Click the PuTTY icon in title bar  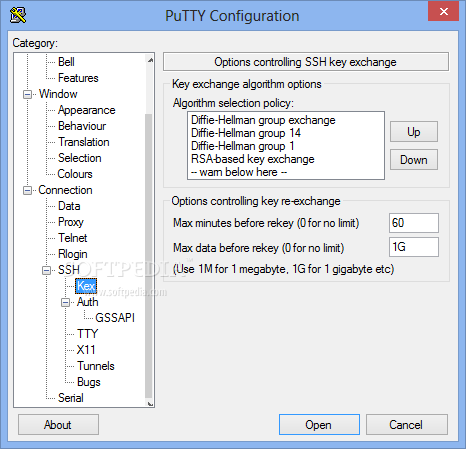pyautogui.click(x=18, y=15)
